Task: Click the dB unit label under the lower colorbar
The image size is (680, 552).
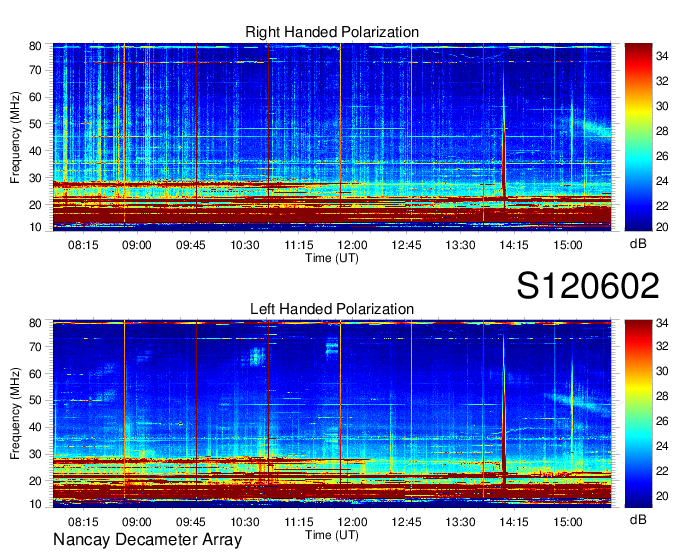Action: tap(638, 519)
